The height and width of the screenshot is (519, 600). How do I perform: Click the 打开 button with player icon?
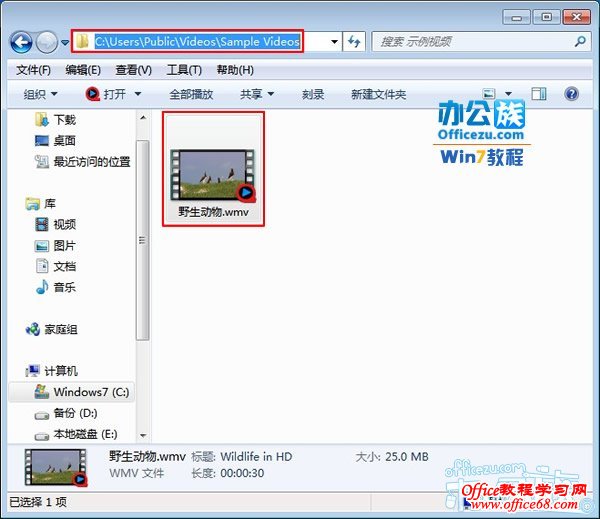click(106, 94)
